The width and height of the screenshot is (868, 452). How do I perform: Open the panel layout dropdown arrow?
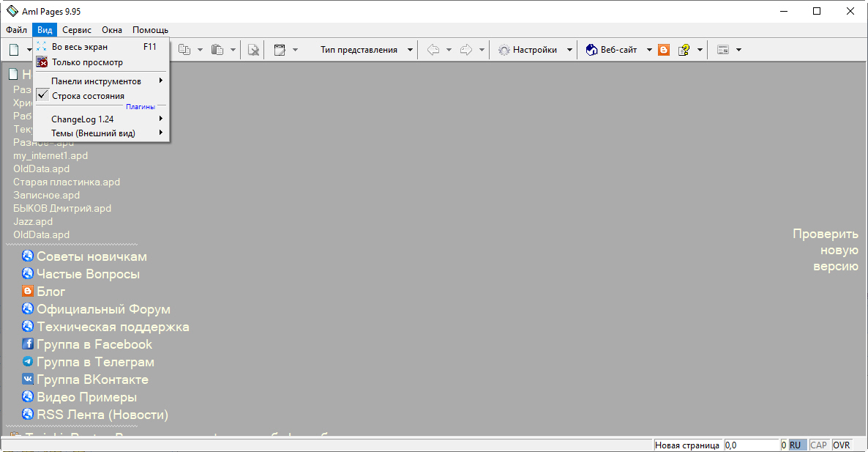pos(738,50)
